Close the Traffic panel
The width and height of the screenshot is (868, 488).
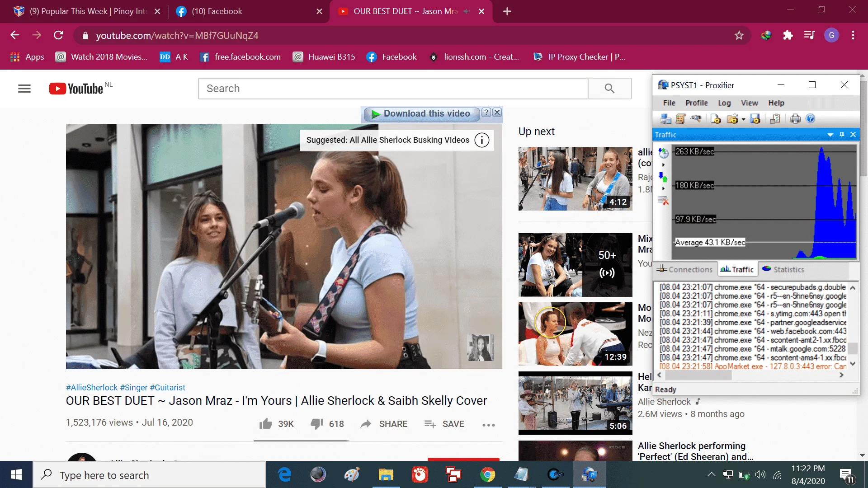853,135
